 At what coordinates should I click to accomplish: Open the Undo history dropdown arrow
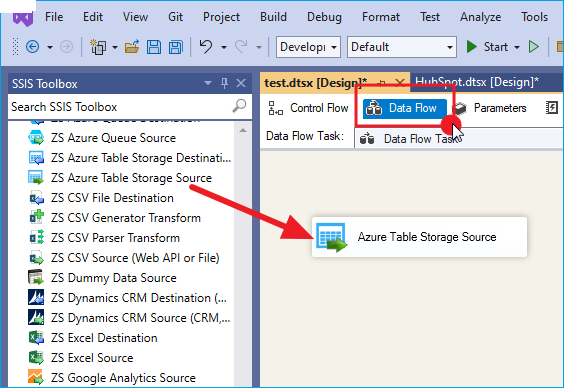224,47
